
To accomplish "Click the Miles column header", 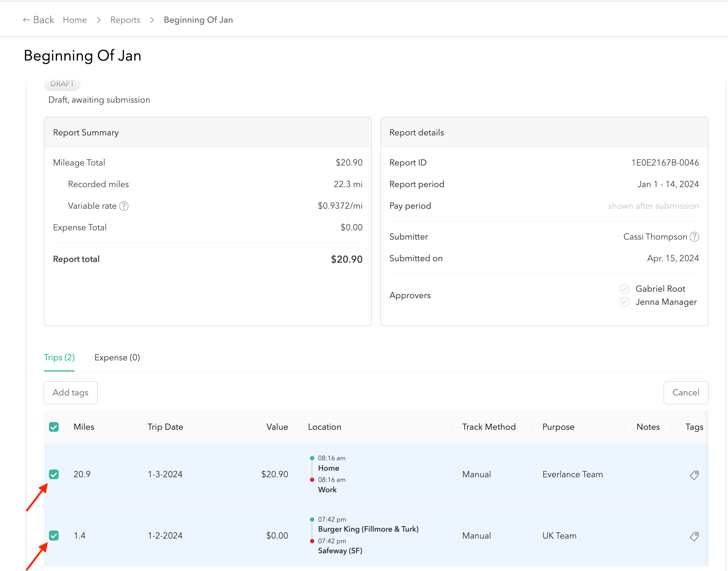I will click(x=84, y=427).
